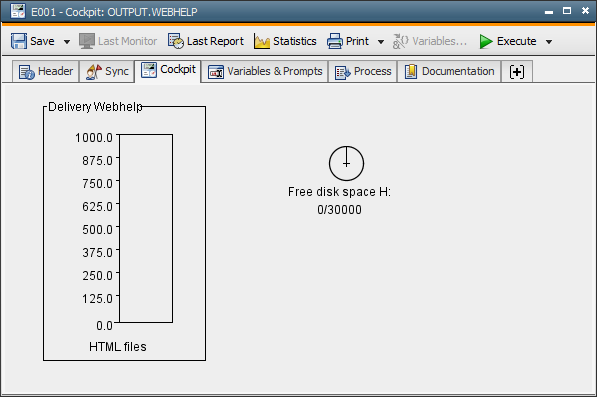The image size is (597, 397).
Task: Select the Cockpit tab
Action: point(168,70)
